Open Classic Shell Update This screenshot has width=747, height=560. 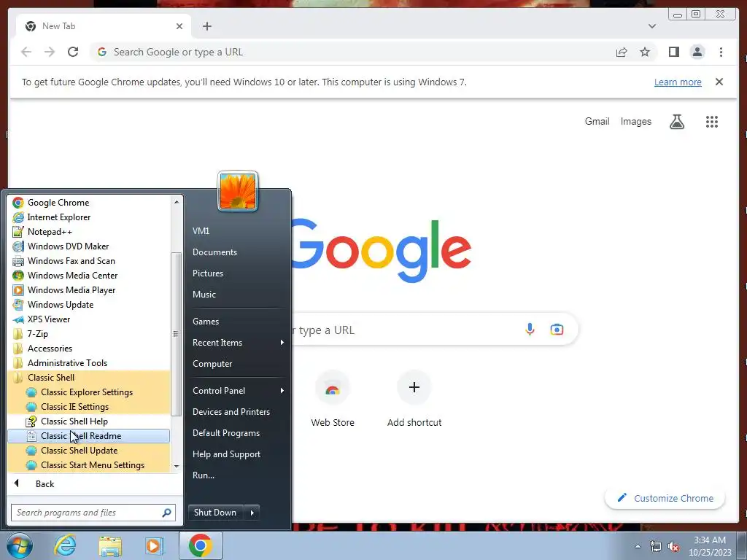pyautogui.click(x=88, y=451)
